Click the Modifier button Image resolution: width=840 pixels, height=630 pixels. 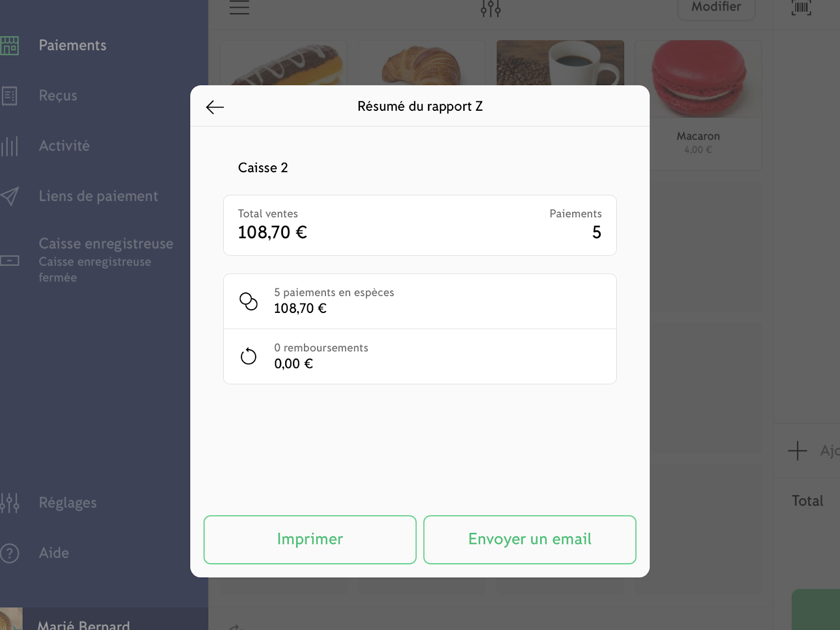(x=716, y=7)
